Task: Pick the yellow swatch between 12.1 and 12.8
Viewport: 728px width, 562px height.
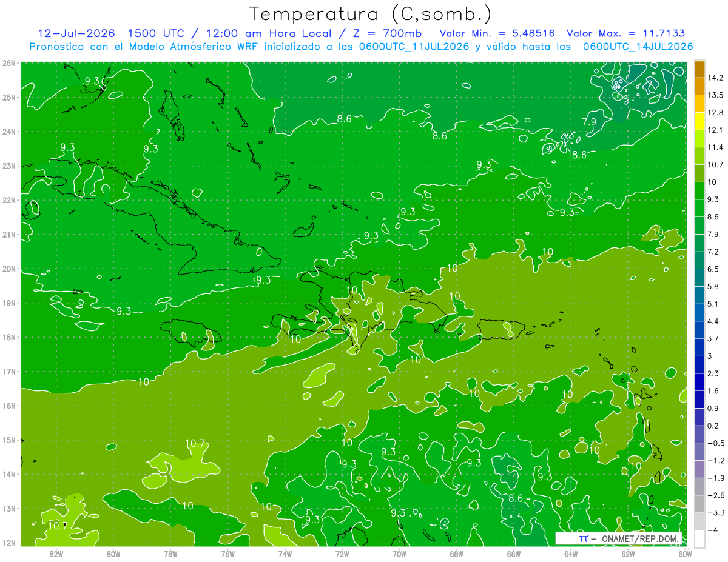Action: pos(699,121)
